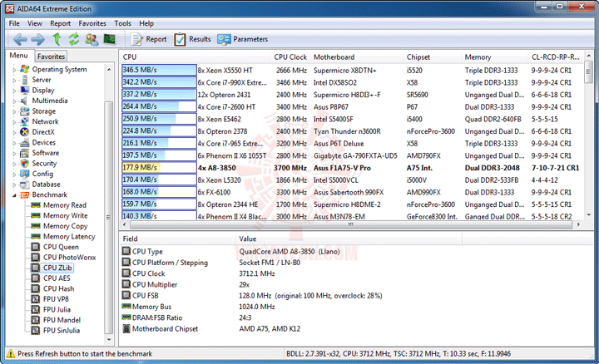Expand the Network tree node

coord(14,121)
